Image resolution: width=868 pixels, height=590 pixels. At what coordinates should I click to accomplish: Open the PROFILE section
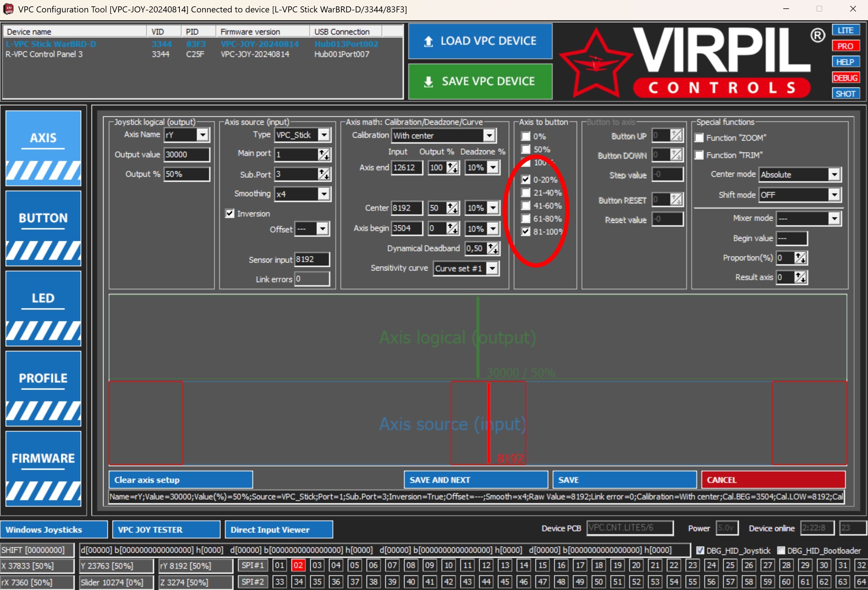tap(43, 388)
